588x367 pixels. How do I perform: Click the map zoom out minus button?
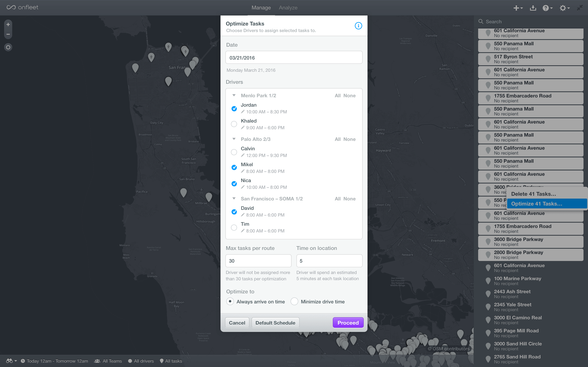pyautogui.click(x=8, y=34)
